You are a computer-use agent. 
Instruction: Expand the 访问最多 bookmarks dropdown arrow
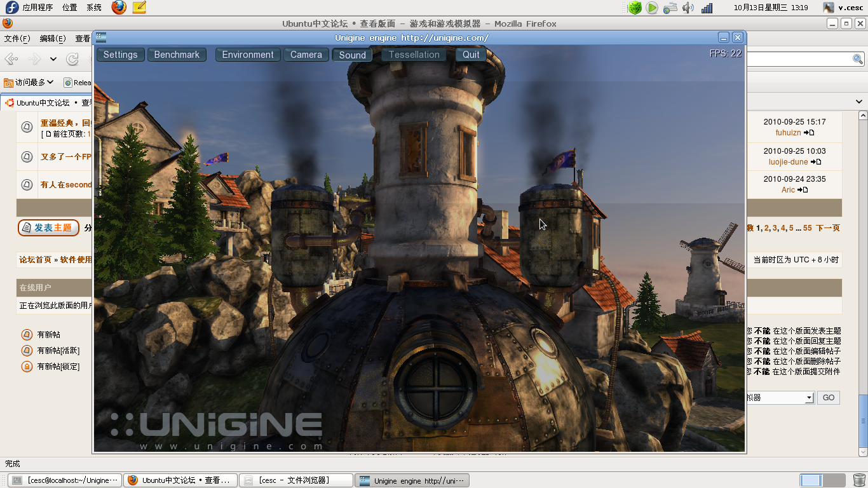pos(50,82)
